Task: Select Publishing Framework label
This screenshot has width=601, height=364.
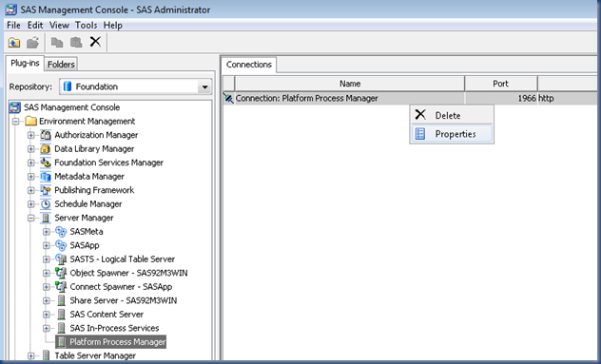Action: pyautogui.click(x=94, y=190)
